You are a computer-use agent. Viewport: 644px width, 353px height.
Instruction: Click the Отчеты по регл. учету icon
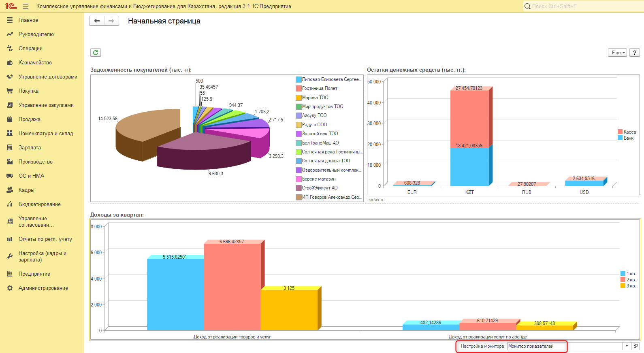click(x=10, y=239)
